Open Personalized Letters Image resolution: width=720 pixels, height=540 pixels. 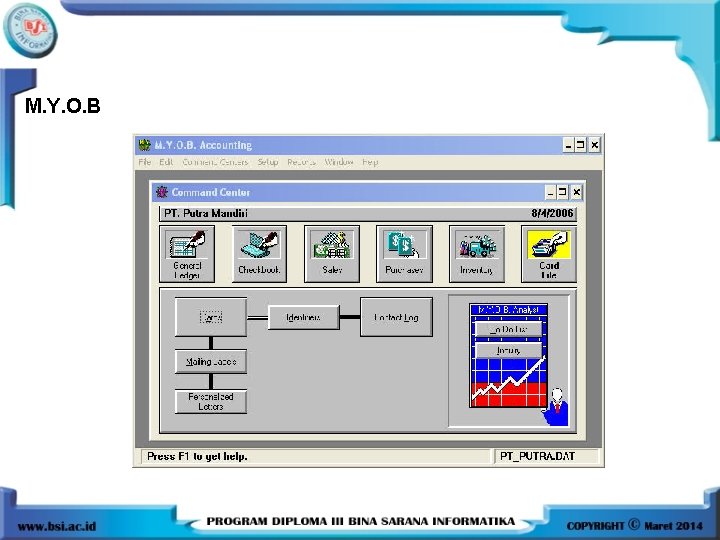point(211,401)
